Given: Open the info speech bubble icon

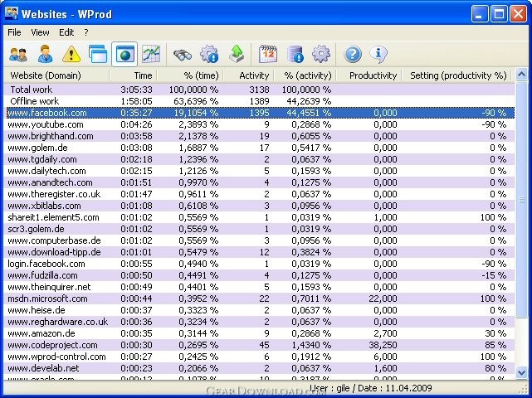Looking at the screenshot, I should pos(378,54).
